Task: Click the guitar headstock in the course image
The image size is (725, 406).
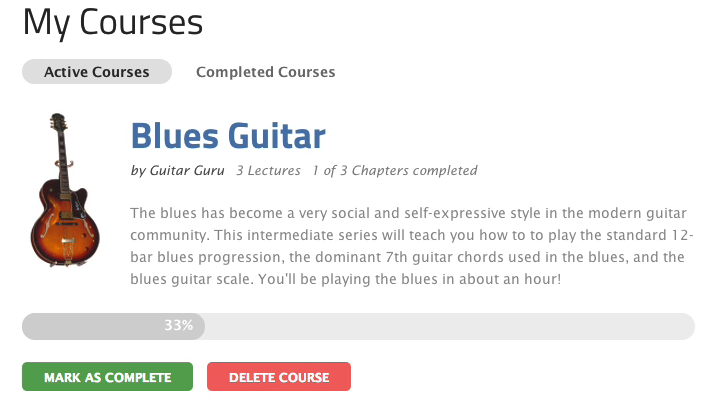Action: [57, 128]
